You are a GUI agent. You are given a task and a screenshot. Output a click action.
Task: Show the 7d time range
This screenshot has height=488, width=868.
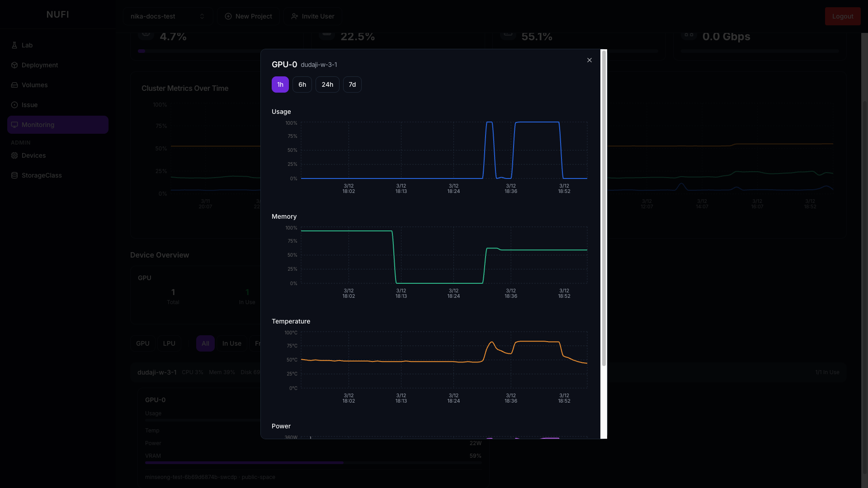pos(352,84)
